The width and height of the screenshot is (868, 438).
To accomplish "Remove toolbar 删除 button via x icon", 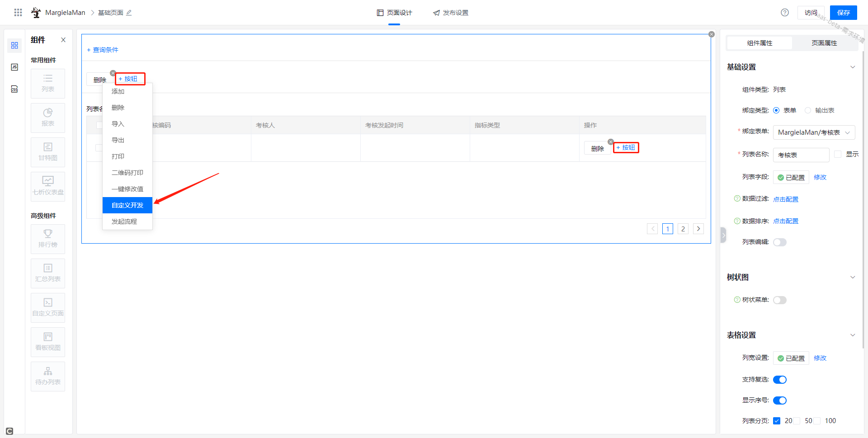I will 113,73.
